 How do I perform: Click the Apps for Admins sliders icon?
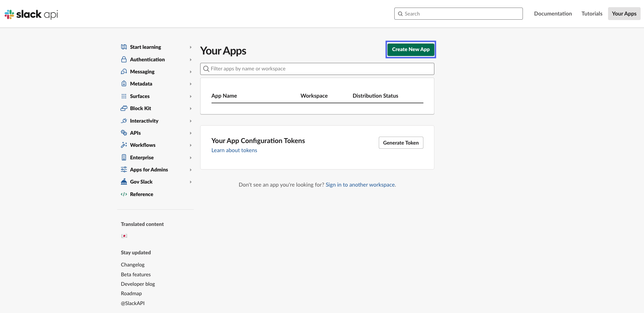tap(124, 170)
